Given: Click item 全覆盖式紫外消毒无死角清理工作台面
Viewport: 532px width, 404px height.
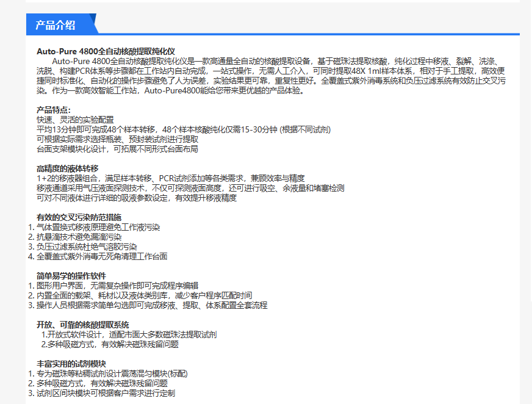Looking at the screenshot, I should (102, 257).
